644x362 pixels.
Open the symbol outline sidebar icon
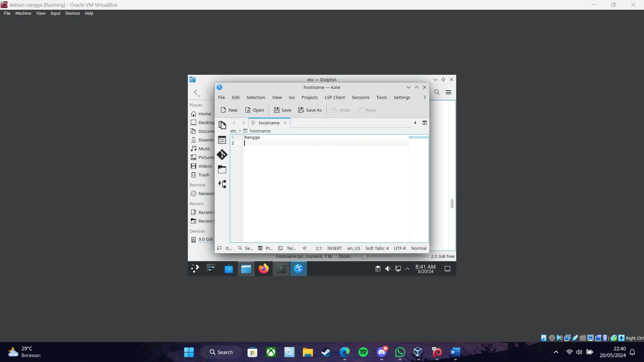(222, 184)
